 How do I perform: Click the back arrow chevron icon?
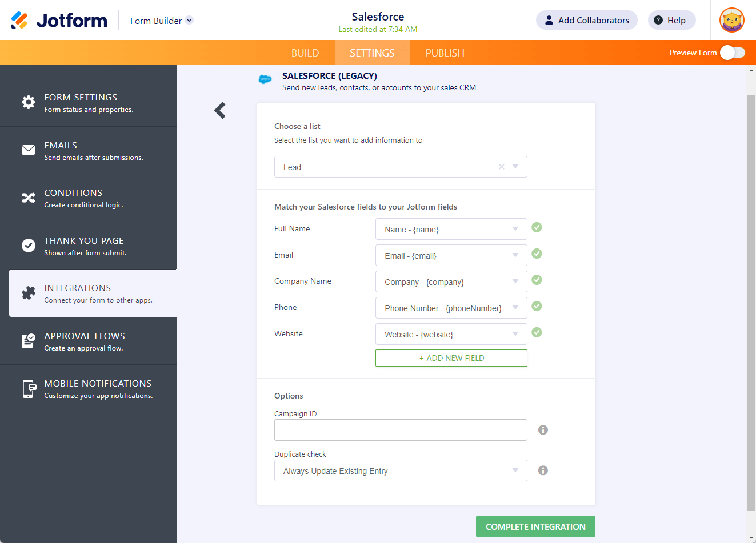[220, 110]
